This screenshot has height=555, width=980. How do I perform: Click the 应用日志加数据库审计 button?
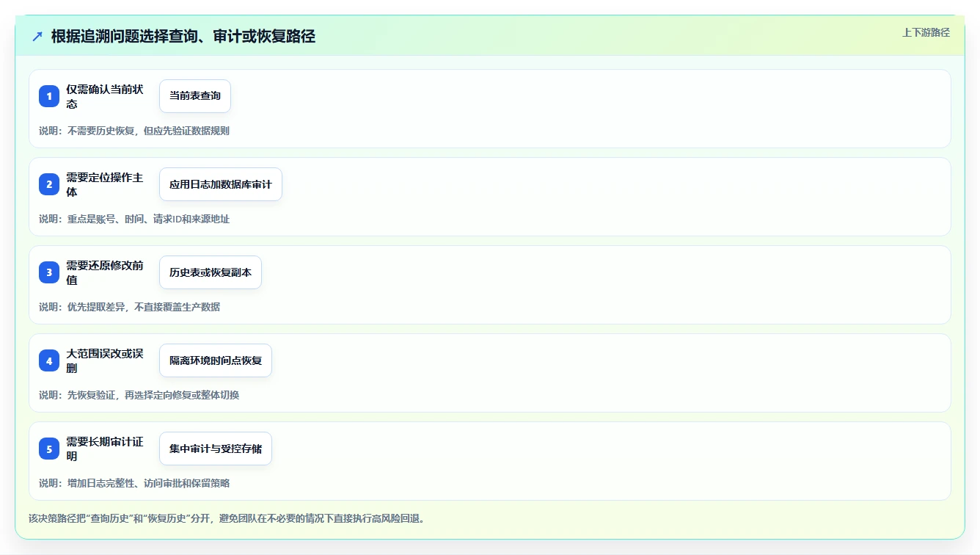pyautogui.click(x=221, y=184)
